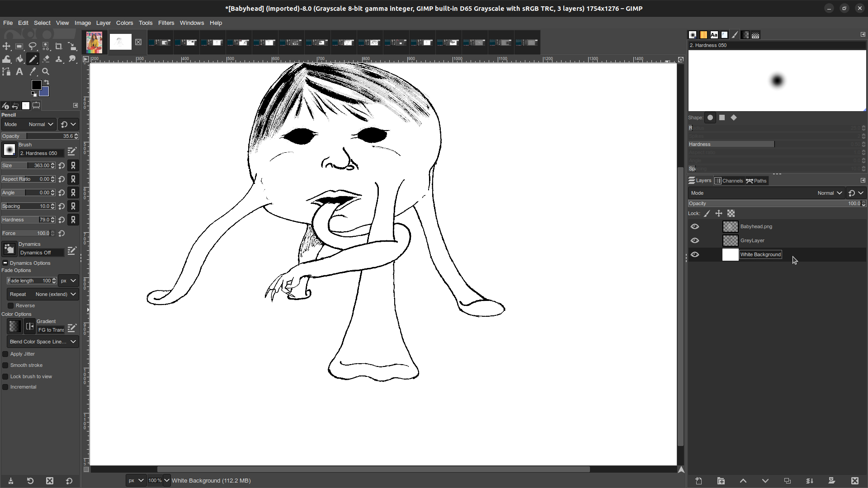868x488 pixels.
Task: Collapse the Dynamics Options section
Action: (x=5, y=263)
